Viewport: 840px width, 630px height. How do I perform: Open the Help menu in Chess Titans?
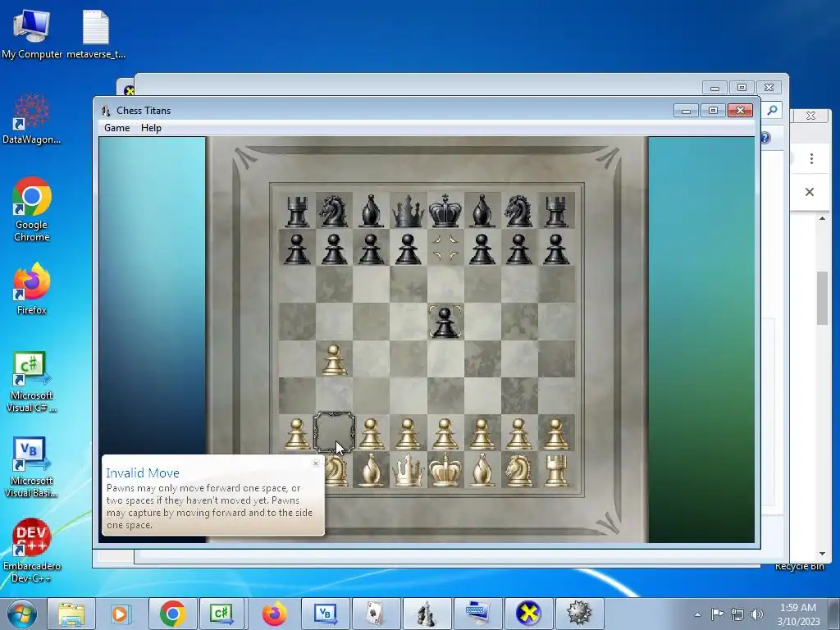[x=151, y=128]
